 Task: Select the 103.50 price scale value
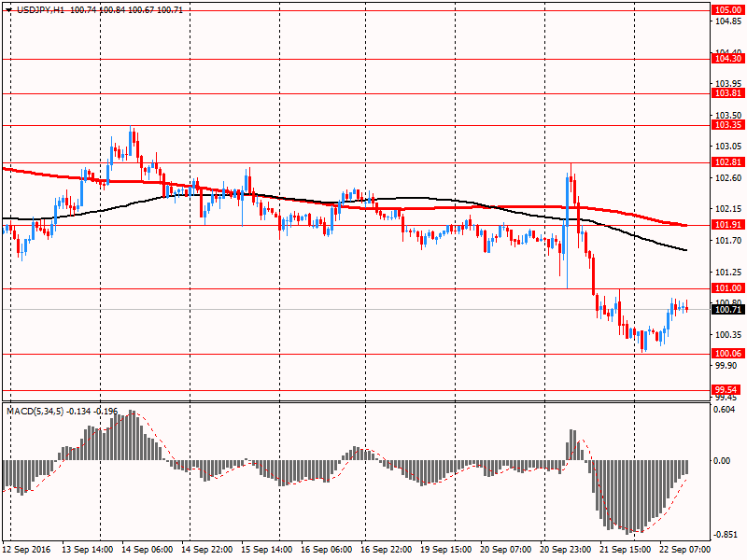pos(728,115)
